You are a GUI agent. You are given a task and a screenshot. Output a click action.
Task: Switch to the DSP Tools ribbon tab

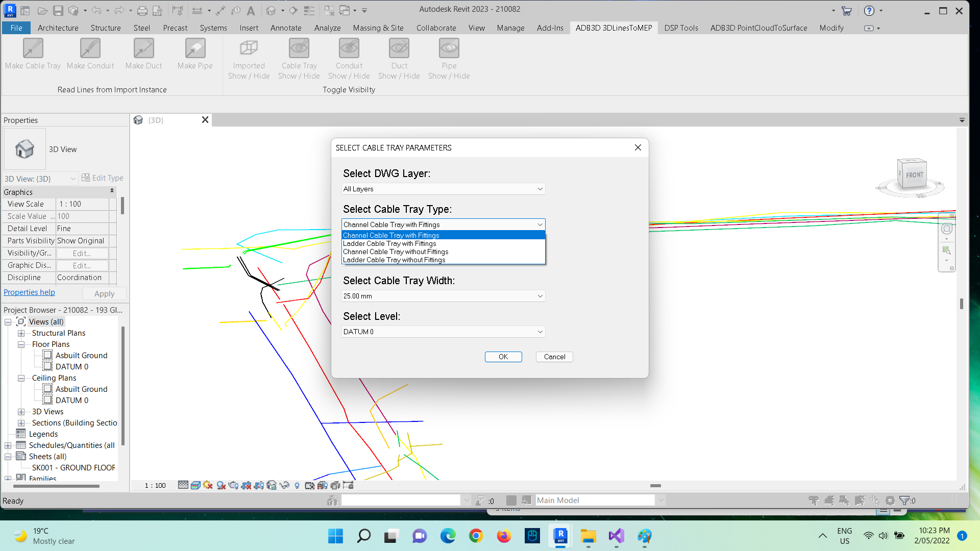tap(681, 28)
